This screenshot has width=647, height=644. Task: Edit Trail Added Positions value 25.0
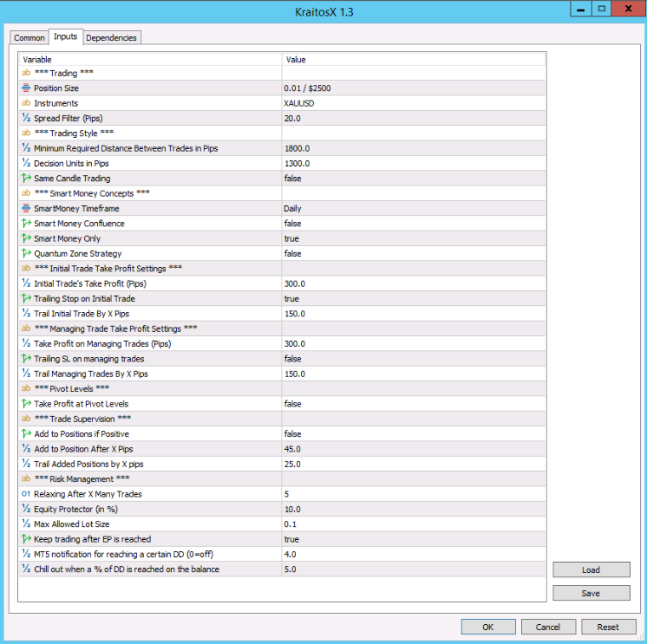tap(414, 464)
